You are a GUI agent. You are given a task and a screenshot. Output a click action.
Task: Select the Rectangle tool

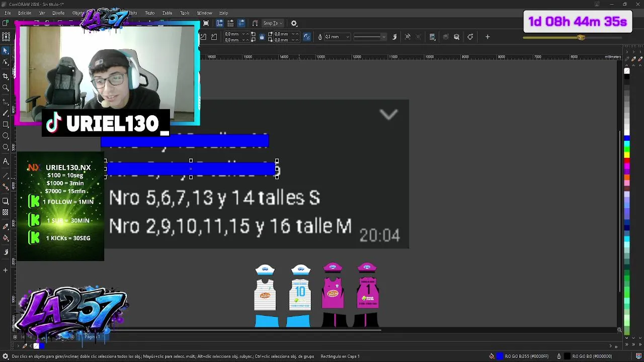6,124
